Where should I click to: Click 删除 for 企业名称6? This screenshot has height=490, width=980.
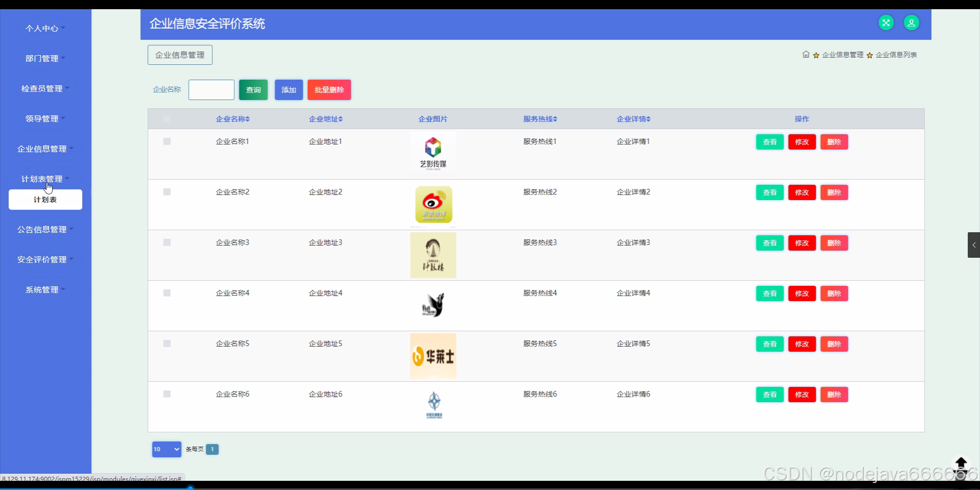pyautogui.click(x=834, y=395)
